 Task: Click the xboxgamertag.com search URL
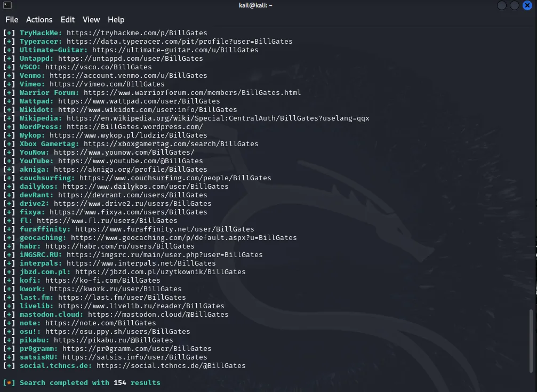point(171,144)
